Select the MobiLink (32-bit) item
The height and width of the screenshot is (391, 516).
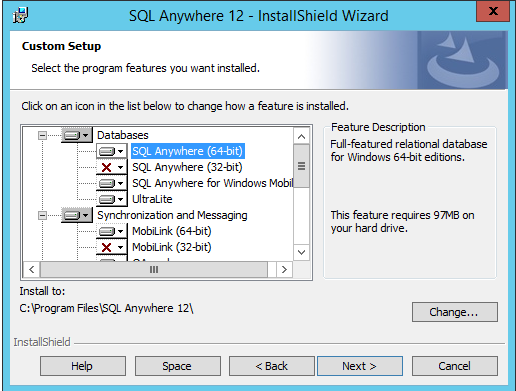(172, 247)
